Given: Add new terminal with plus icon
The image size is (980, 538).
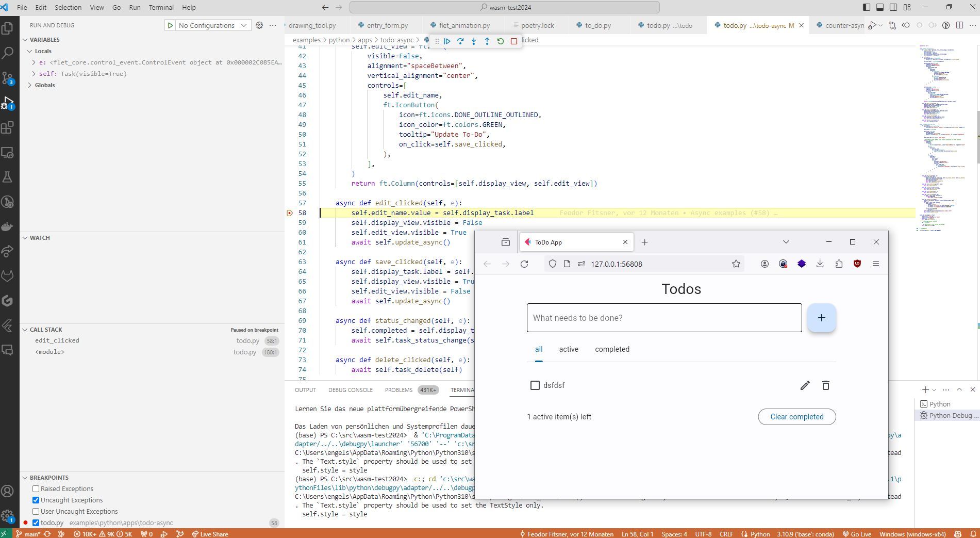Looking at the screenshot, I should (x=925, y=389).
